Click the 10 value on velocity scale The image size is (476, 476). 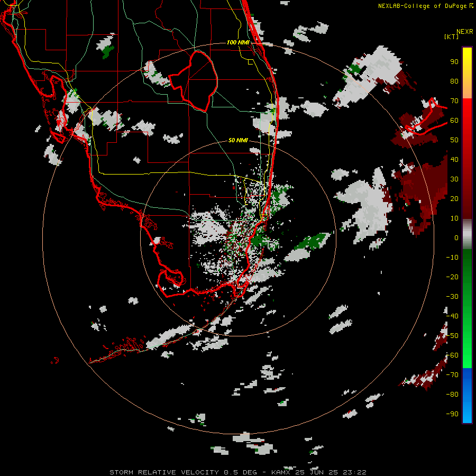[x=454, y=218]
